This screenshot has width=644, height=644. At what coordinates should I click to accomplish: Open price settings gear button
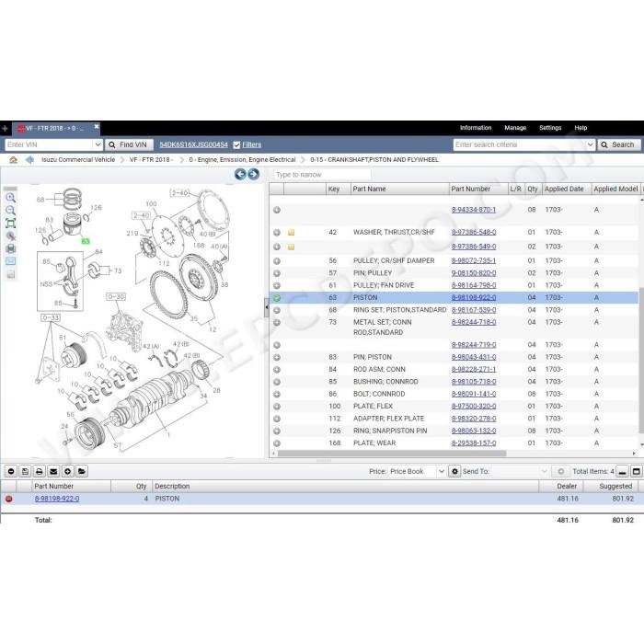[x=454, y=471]
